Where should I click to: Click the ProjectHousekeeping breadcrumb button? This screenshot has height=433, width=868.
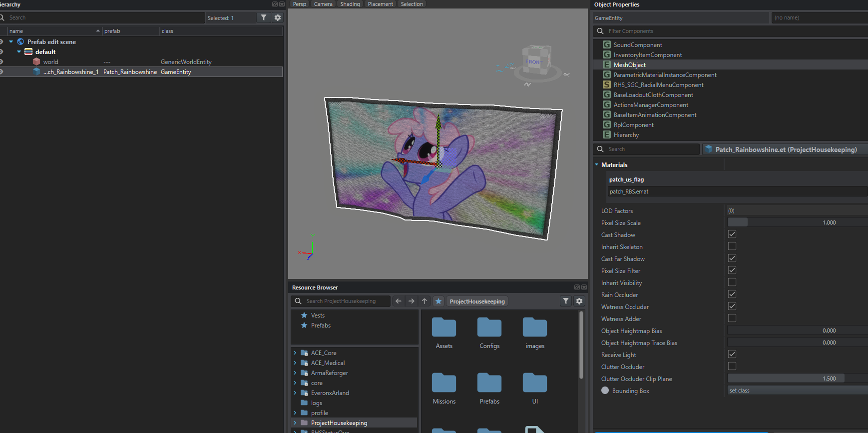[x=477, y=301]
